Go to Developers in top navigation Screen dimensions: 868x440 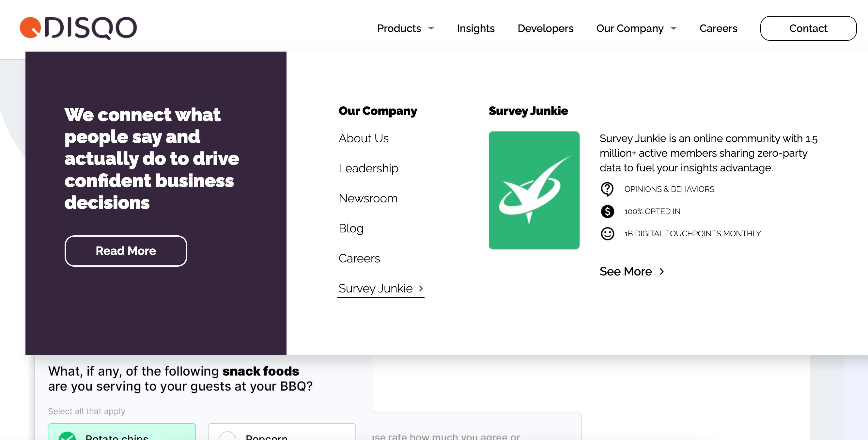545,28
